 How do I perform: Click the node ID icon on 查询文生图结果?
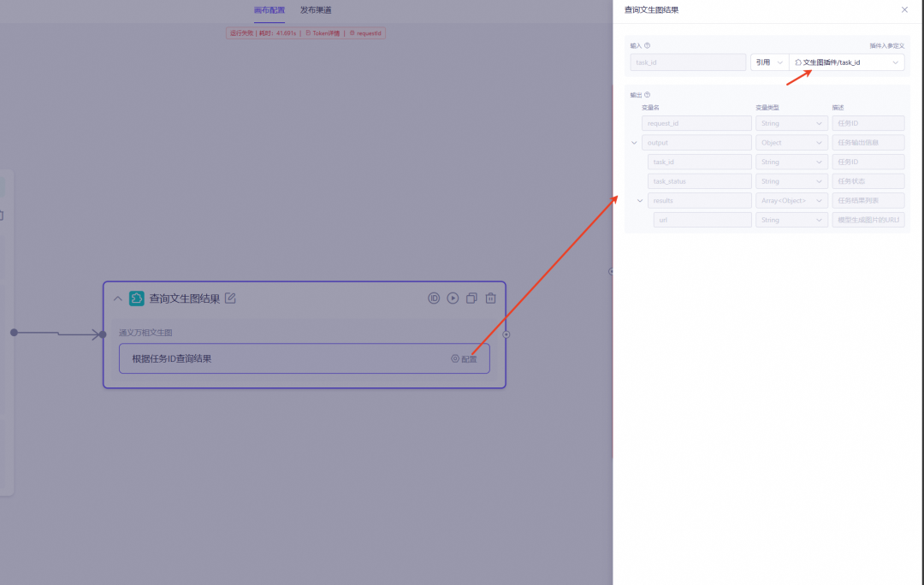tap(434, 298)
